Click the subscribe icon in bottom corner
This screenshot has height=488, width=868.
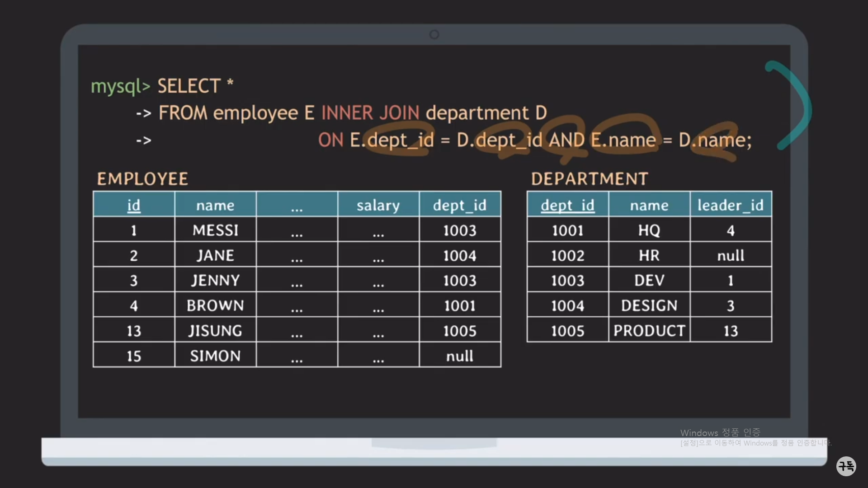click(x=846, y=466)
